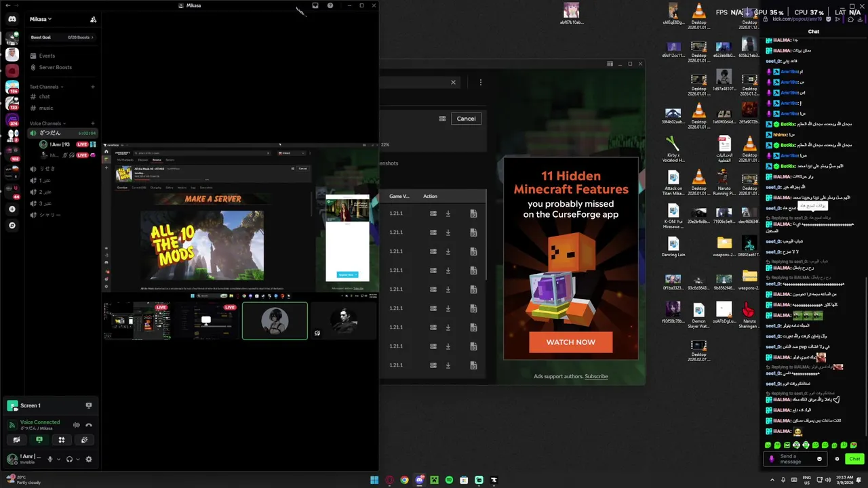Collapse the Text Channels category

(x=46, y=87)
